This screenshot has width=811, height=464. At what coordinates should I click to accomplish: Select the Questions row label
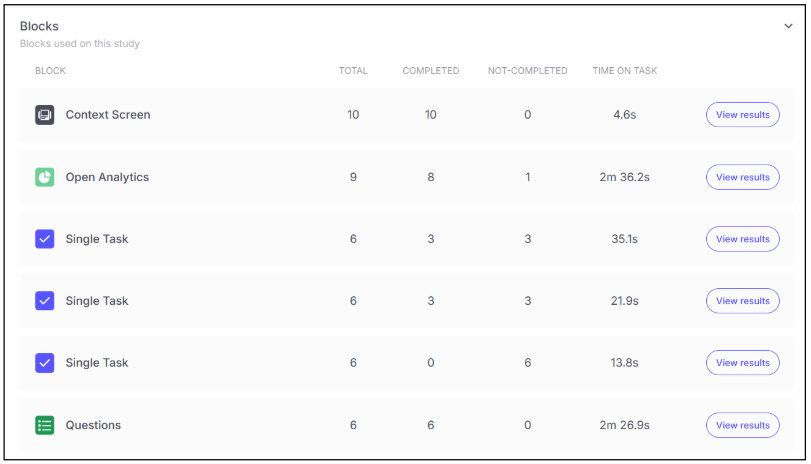[x=93, y=425]
